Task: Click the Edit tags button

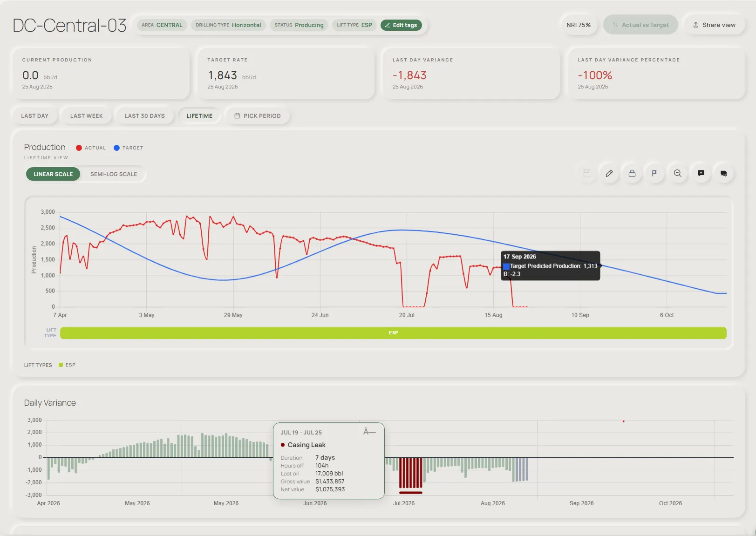Action: [x=401, y=25]
